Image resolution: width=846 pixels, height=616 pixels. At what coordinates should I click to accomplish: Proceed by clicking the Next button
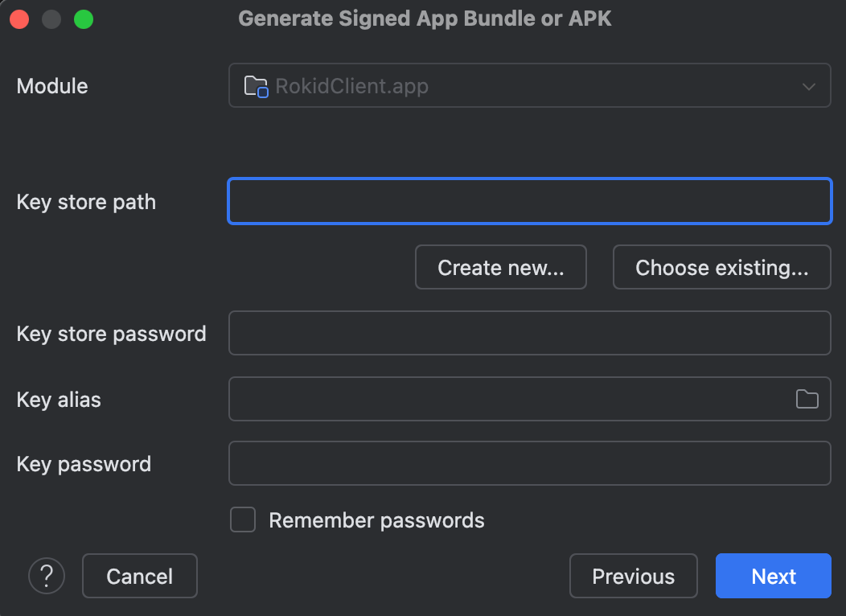773,576
